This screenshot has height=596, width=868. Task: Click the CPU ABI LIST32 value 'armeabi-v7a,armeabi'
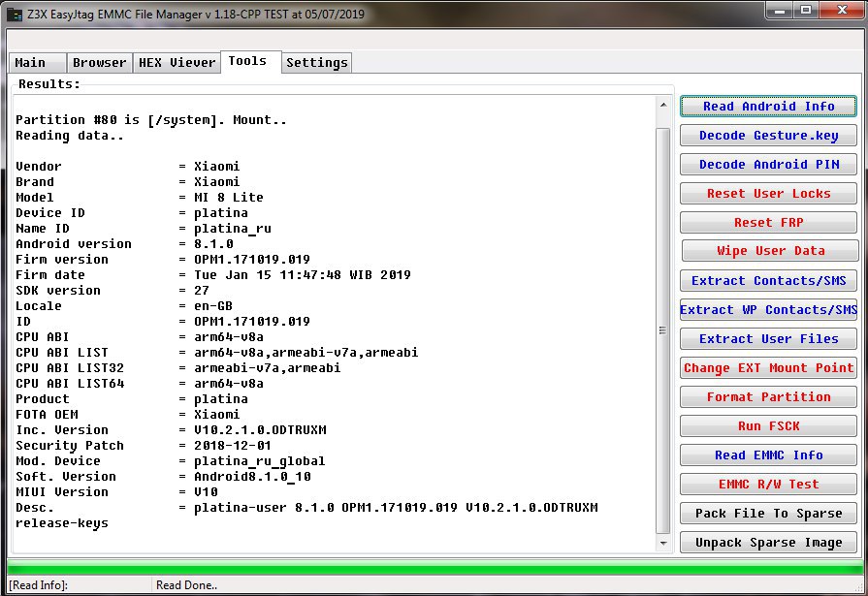pyautogui.click(x=268, y=368)
